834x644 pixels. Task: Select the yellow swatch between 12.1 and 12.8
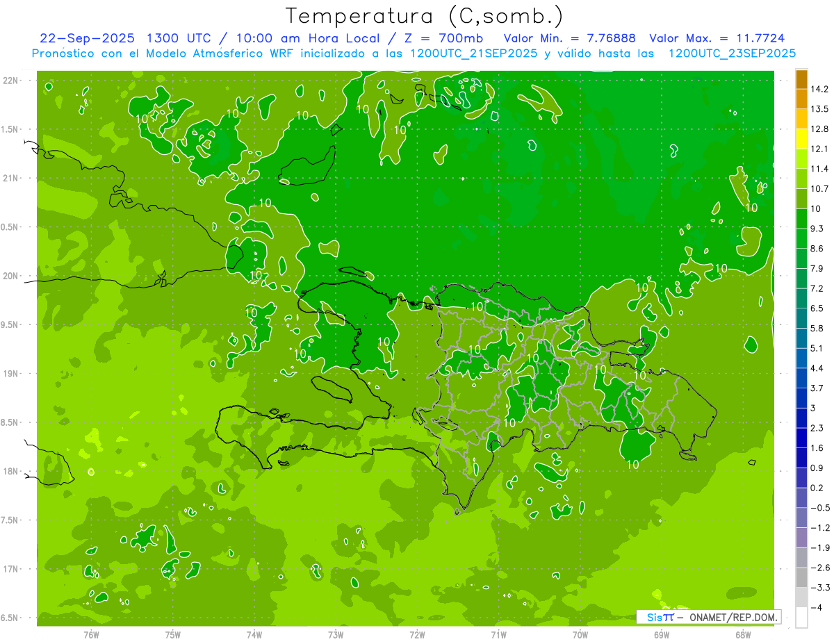[801, 139]
